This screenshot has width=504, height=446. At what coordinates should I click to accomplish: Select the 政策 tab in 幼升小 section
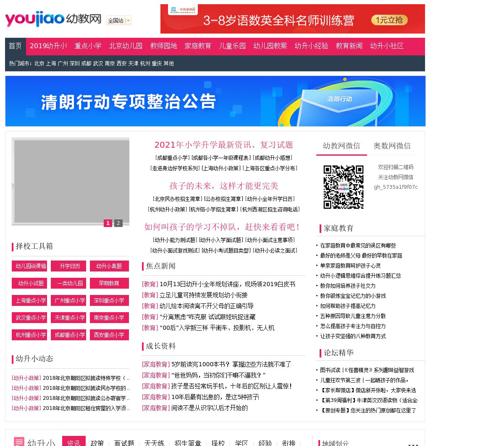coord(97,443)
